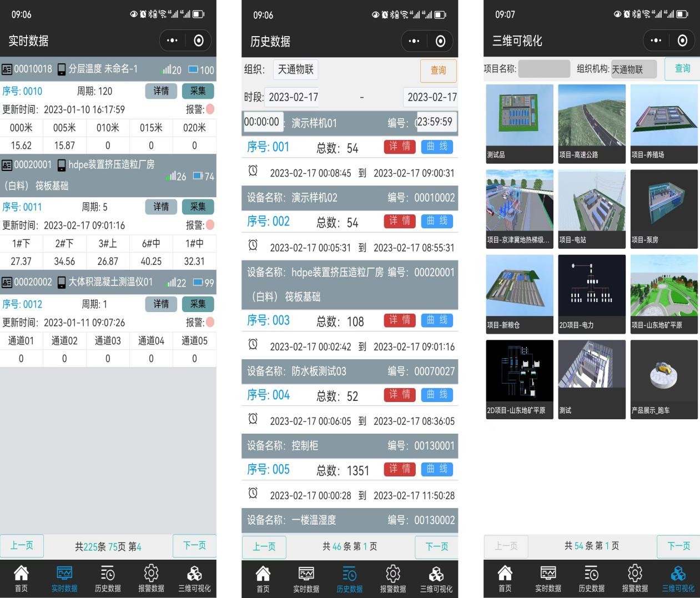Click the 详情 button for 序号 0011
700x598 pixels.
[x=161, y=207]
